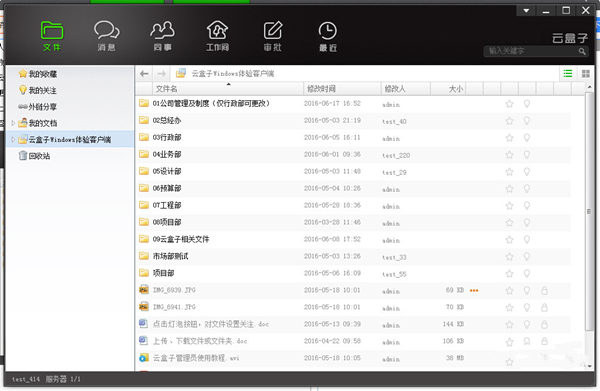Open 回收站 recycle bin
This screenshot has width=600, height=391.
click(34, 156)
